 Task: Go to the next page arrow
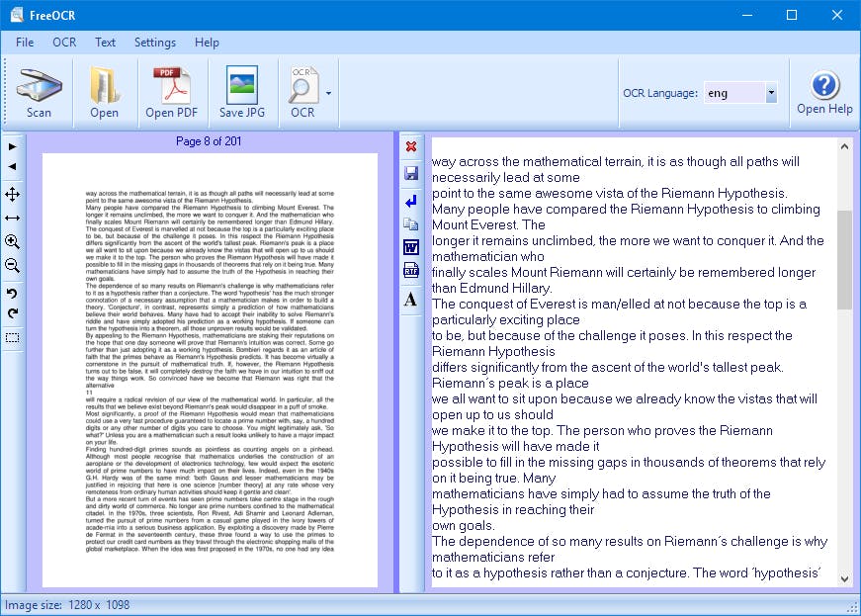coord(13,146)
